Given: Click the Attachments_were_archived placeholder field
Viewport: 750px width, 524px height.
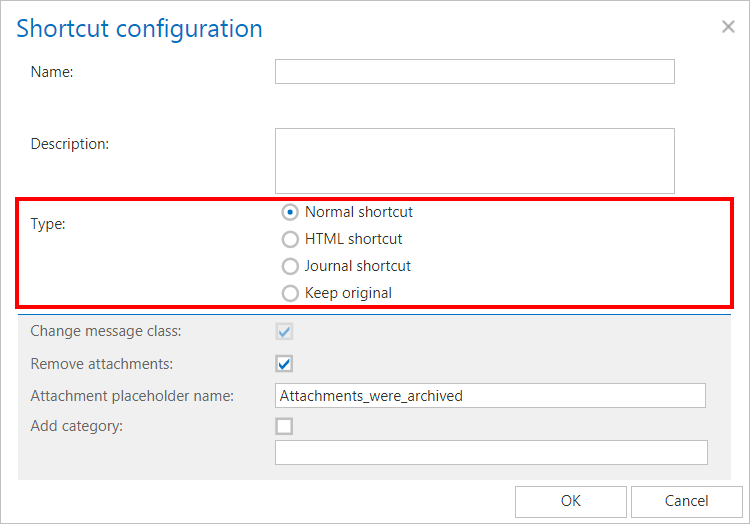Looking at the screenshot, I should [490, 395].
